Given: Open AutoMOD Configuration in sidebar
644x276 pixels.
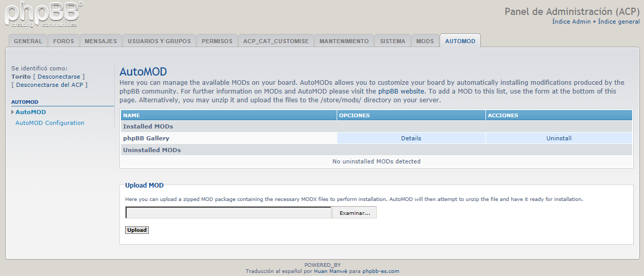Looking at the screenshot, I should click(x=50, y=123).
